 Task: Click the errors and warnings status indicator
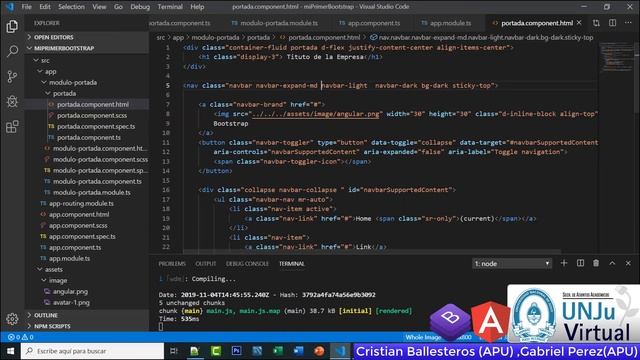point(20,337)
